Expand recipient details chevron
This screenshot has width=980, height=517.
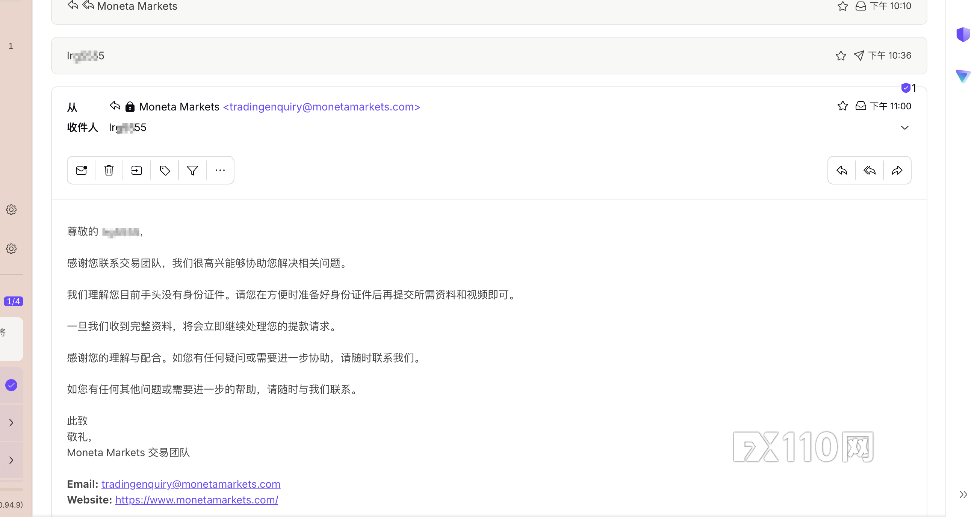pos(905,128)
